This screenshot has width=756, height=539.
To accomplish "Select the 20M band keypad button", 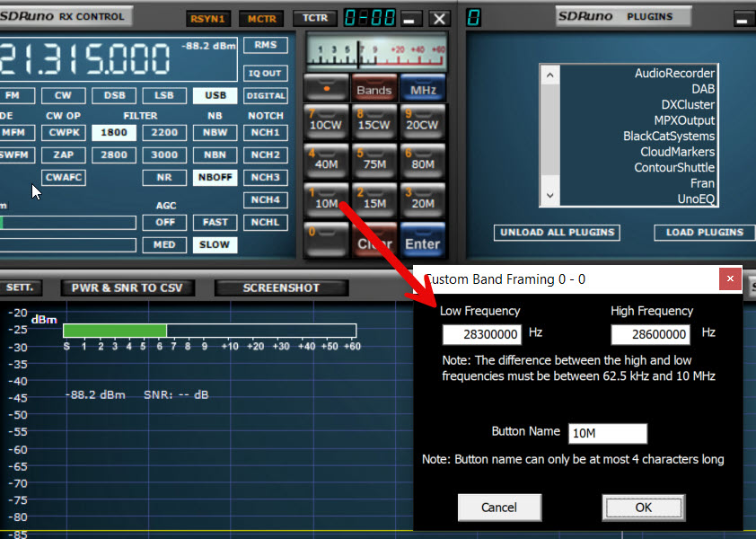I will point(422,199).
